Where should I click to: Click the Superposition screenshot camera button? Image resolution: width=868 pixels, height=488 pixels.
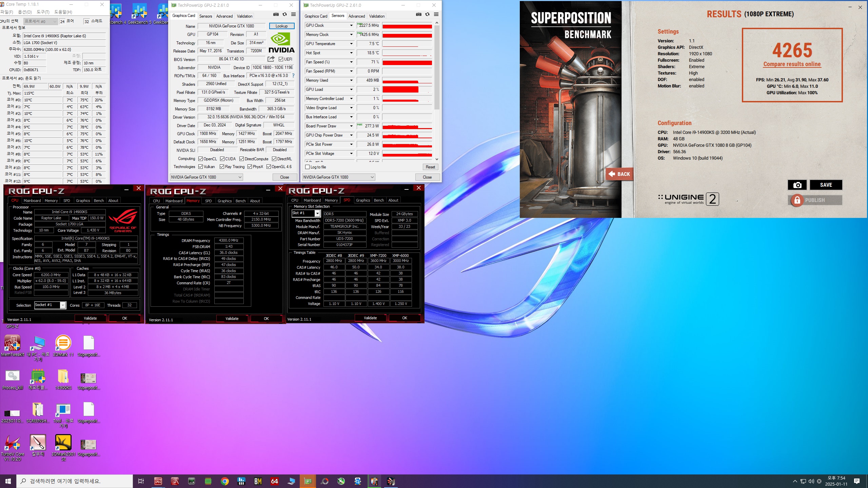(x=797, y=185)
